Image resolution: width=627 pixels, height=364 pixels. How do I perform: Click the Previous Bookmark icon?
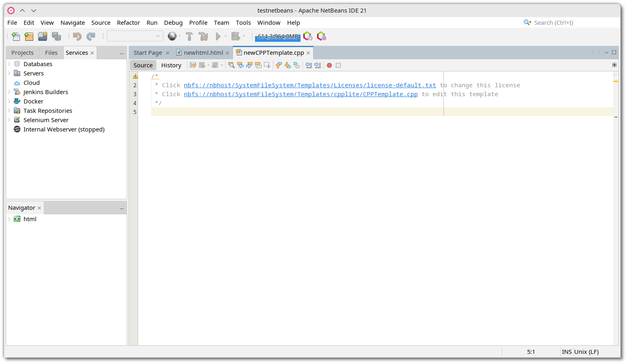(279, 65)
